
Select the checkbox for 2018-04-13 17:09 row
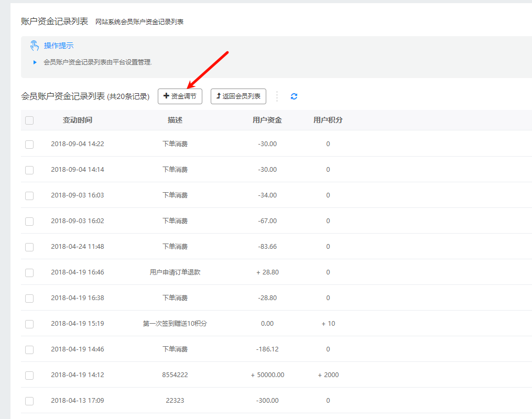click(x=29, y=401)
